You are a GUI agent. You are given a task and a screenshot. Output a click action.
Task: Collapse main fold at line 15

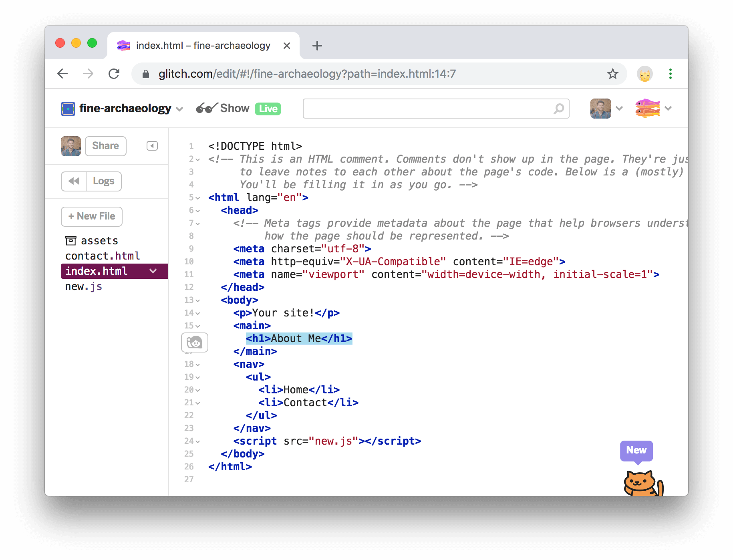click(x=198, y=326)
